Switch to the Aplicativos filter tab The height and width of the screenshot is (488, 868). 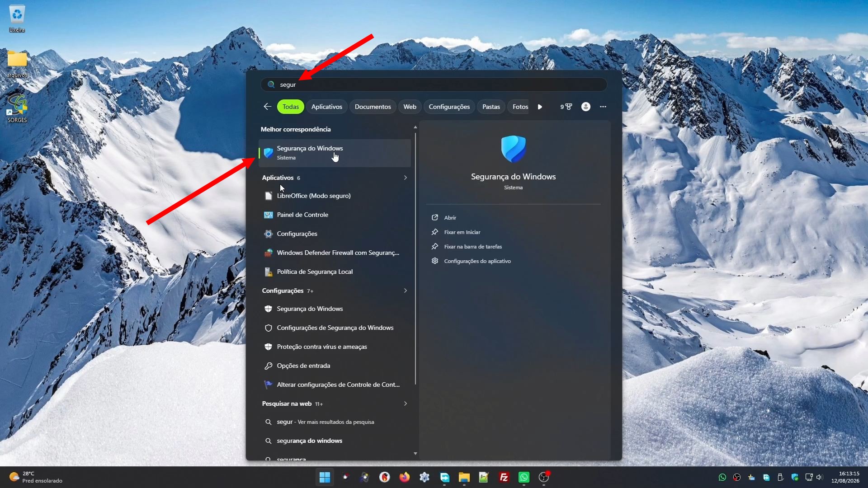pyautogui.click(x=327, y=107)
